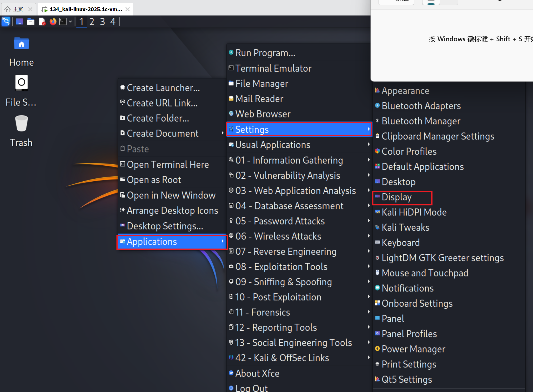Select Display in the Settings submenu

397,197
